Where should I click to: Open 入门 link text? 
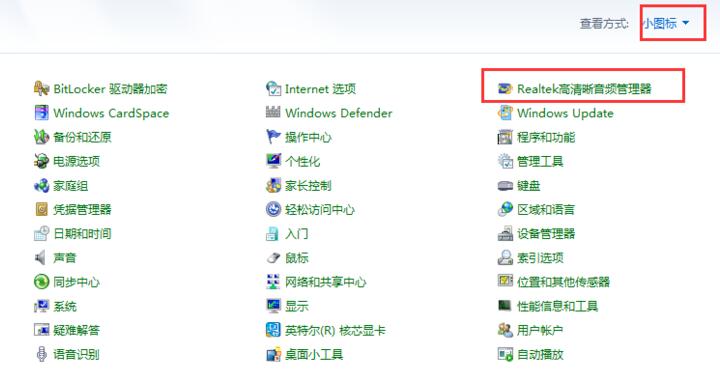(297, 234)
